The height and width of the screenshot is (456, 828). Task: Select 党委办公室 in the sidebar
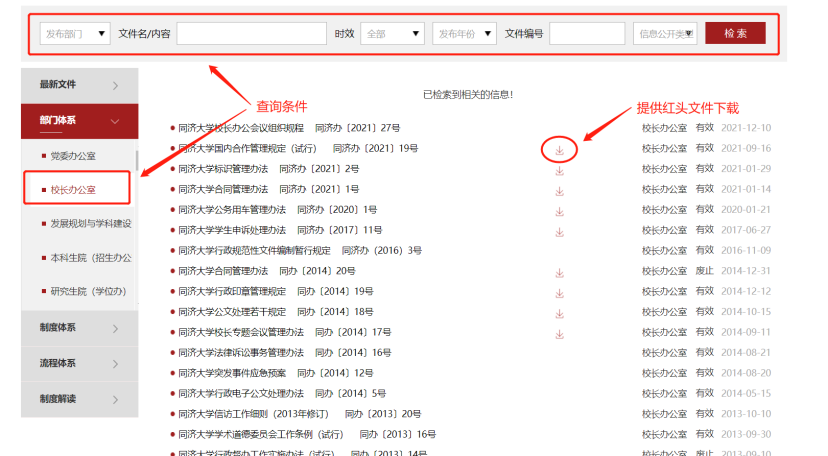pos(73,156)
